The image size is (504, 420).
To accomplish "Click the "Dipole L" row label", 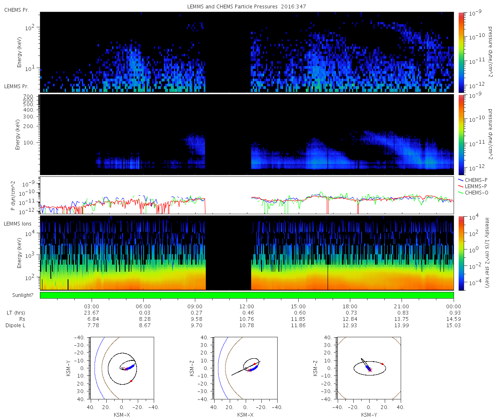I will (x=16, y=325).
